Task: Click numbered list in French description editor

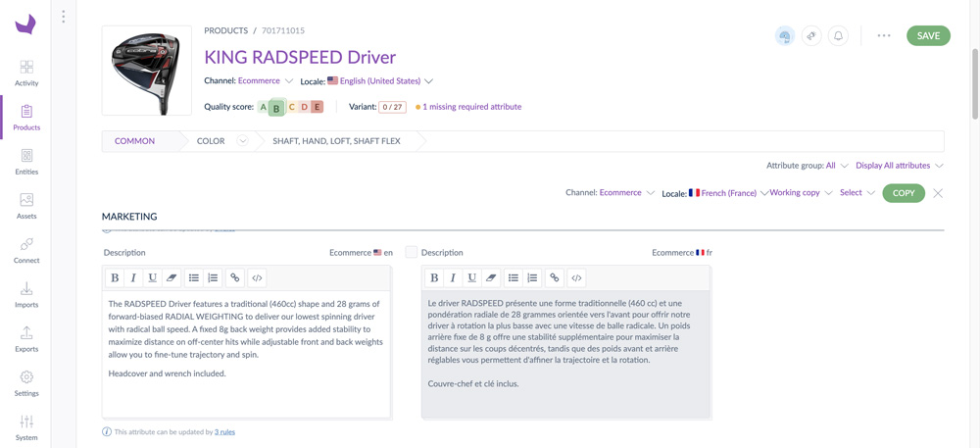Action: tap(532, 277)
